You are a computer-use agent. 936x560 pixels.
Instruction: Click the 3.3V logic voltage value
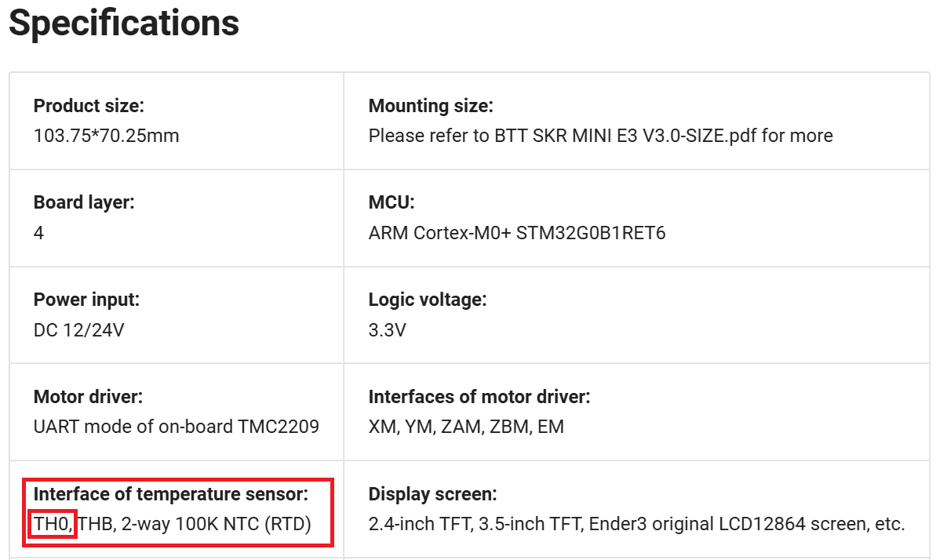[x=388, y=330]
